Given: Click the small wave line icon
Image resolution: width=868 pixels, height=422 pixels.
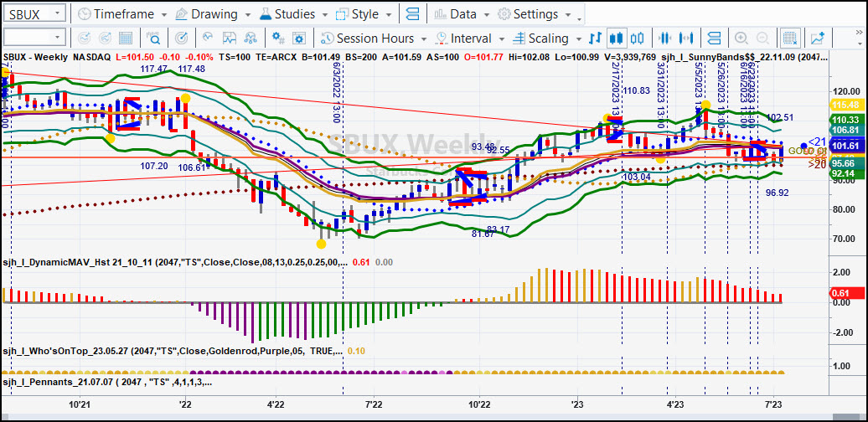Looking at the screenshot, I should pyautogui.click(x=208, y=39).
